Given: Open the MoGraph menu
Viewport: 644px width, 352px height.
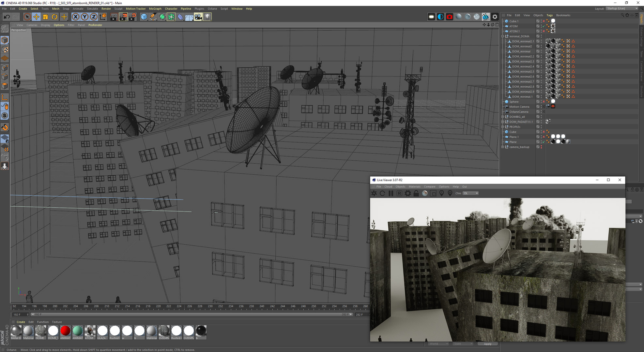Looking at the screenshot, I should (x=155, y=9).
